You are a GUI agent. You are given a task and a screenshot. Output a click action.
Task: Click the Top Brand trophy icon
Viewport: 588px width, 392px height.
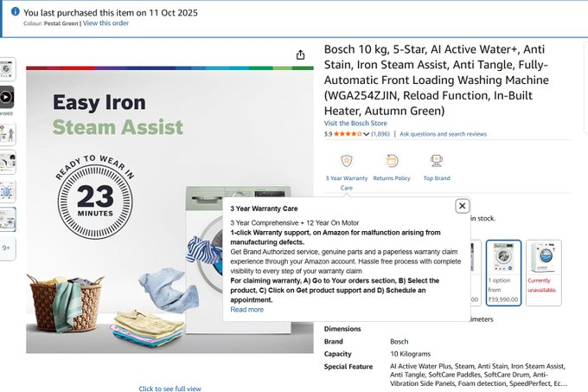pos(437,161)
